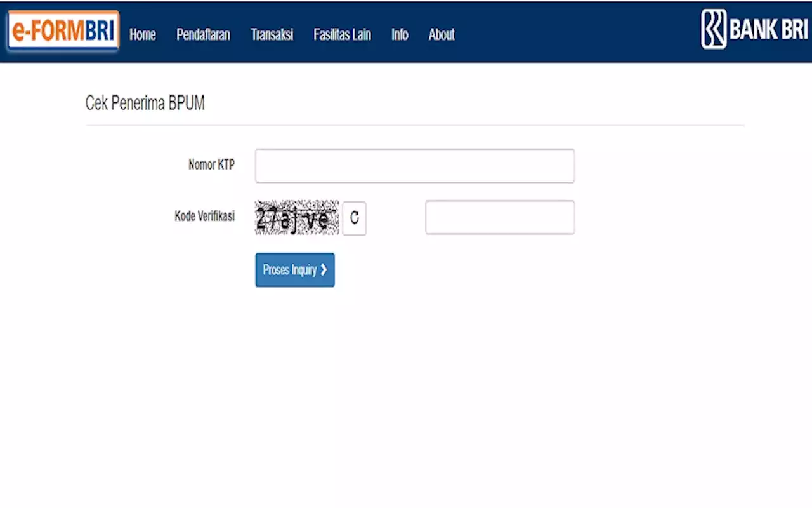Screen dimensions: 812x508
Task: Click the e-FORM BRI logo
Action: pyautogui.click(x=63, y=30)
